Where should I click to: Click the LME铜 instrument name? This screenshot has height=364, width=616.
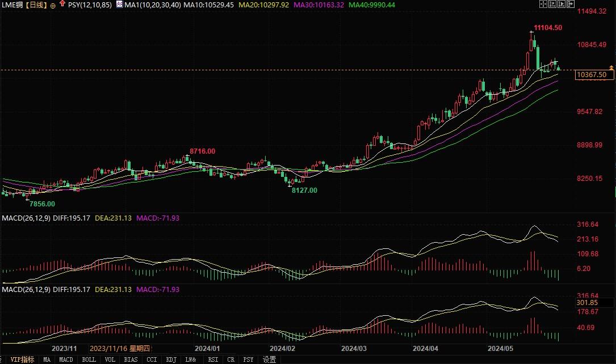click(x=12, y=5)
